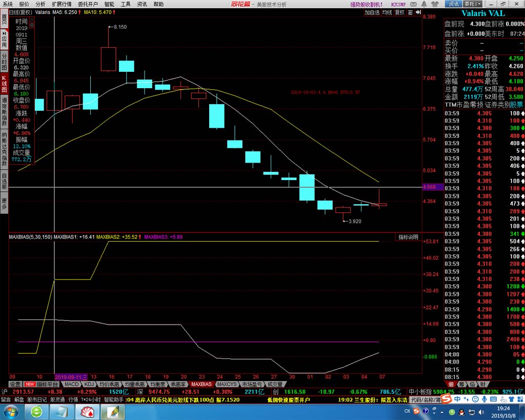Image resolution: width=525 pixels, height=420 pixels.
Task: Switch to the 均价乖离 indicator tab
Action: pos(109,384)
